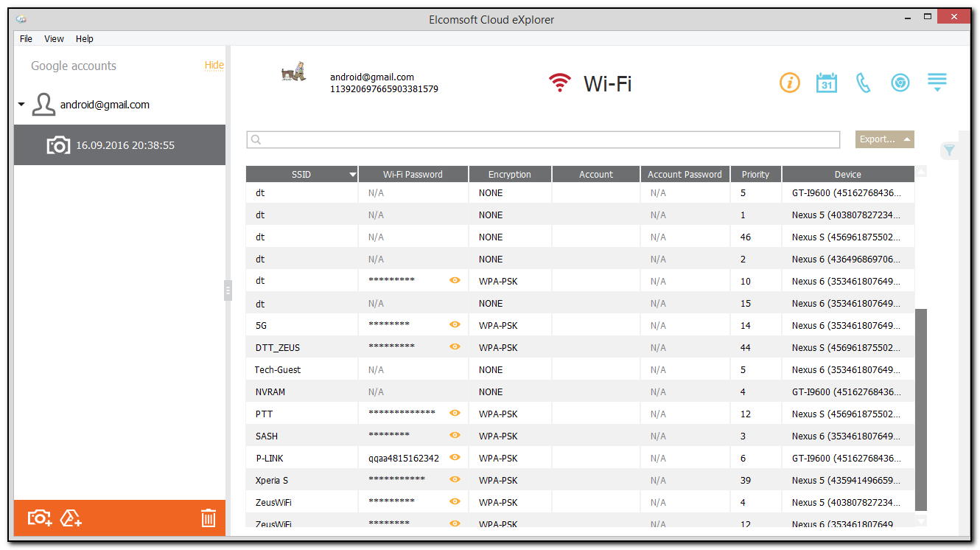Open the File menu
The image size is (980, 550).
click(x=26, y=38)
